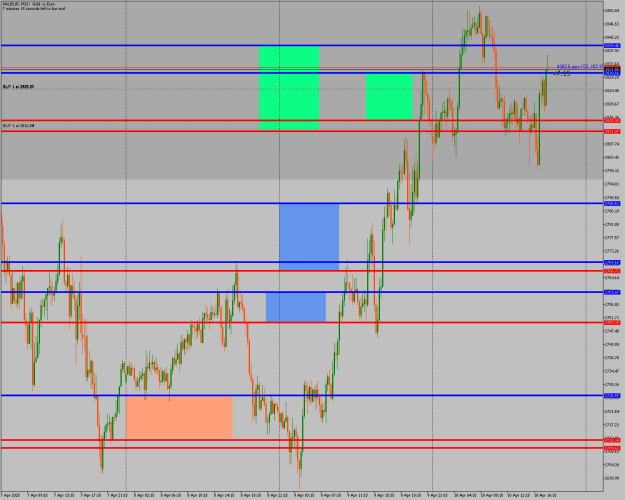
Task: Click the 2764.64 price axis label
Action: coord(612,278)
